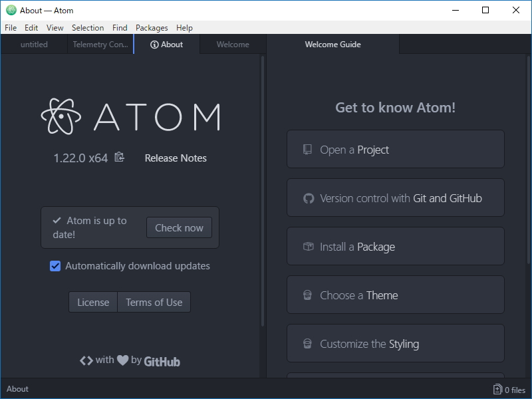View the Terms of Use
Image resolution: width=532 pixels, height=399 pixels.
tap(154, 302)
